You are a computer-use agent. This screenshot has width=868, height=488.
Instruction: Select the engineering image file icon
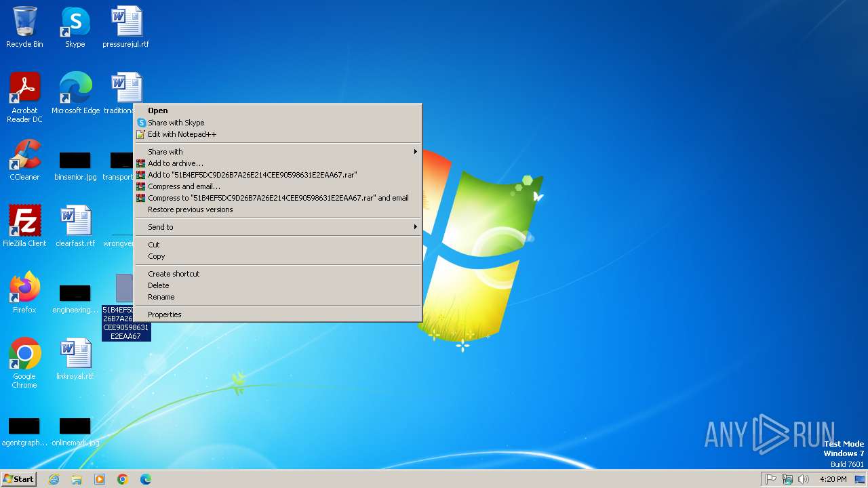pos(75,299)
